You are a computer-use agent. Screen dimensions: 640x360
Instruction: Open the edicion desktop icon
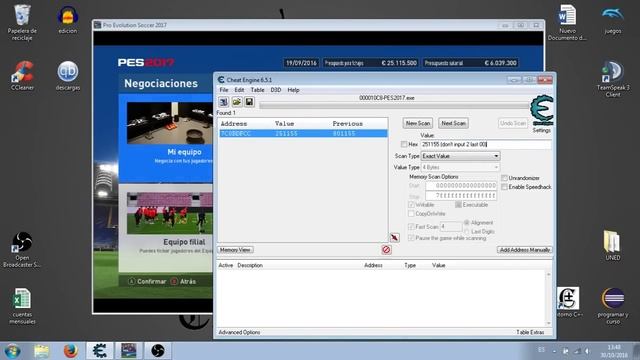pos(67,19)
